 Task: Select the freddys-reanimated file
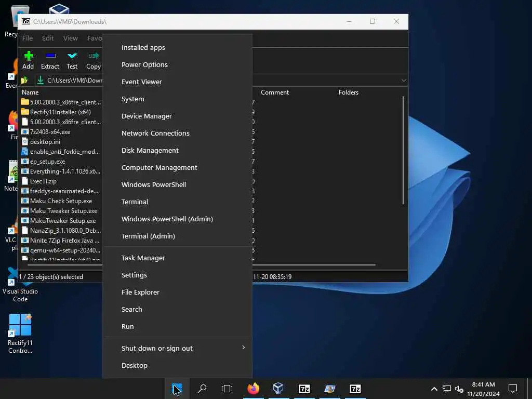64,191
